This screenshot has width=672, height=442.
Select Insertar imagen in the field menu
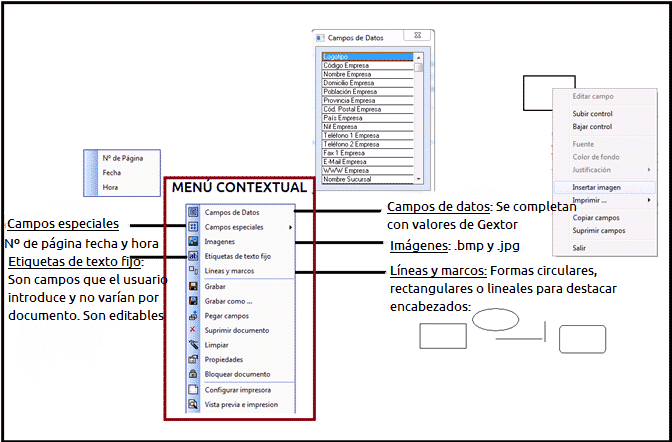(604, 187)
